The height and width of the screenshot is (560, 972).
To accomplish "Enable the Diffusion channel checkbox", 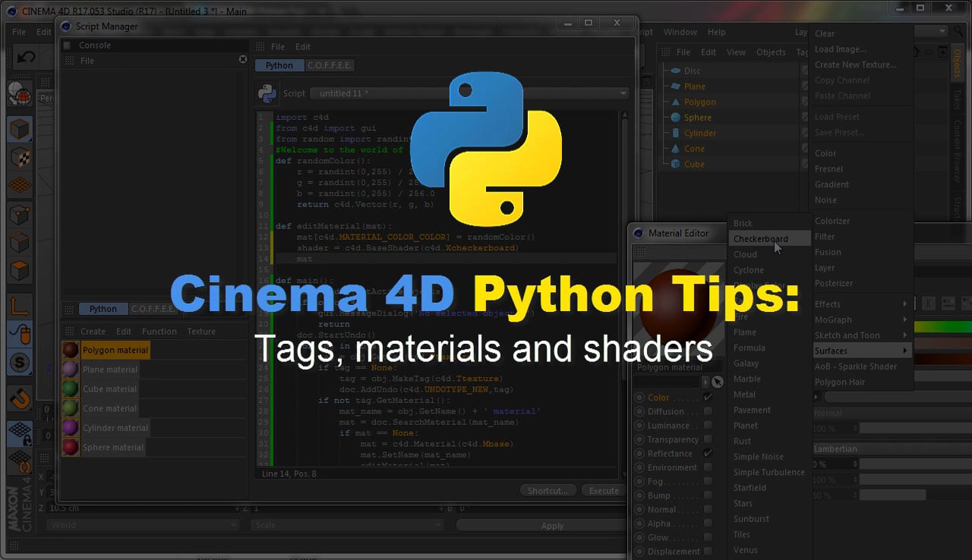I will click(708, 411).
